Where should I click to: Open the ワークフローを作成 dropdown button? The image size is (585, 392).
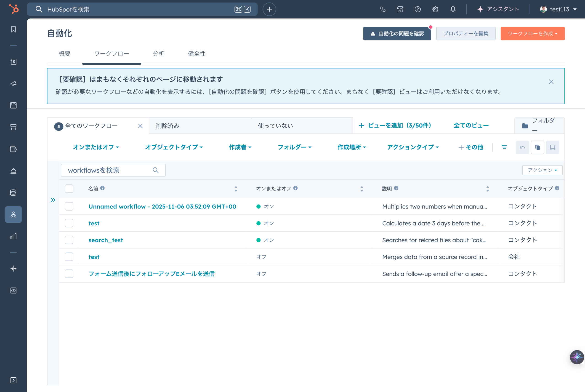pyautogui.click(x=532, y=34)
